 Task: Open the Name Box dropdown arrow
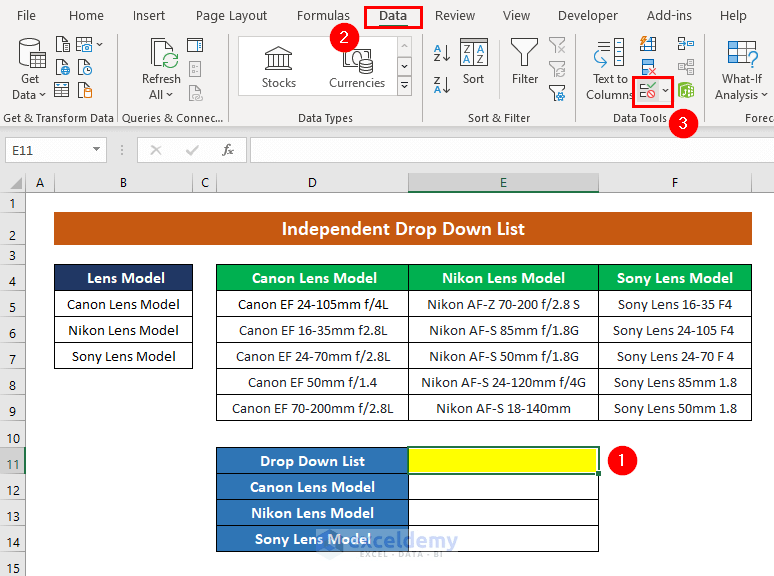click(96, 150)
